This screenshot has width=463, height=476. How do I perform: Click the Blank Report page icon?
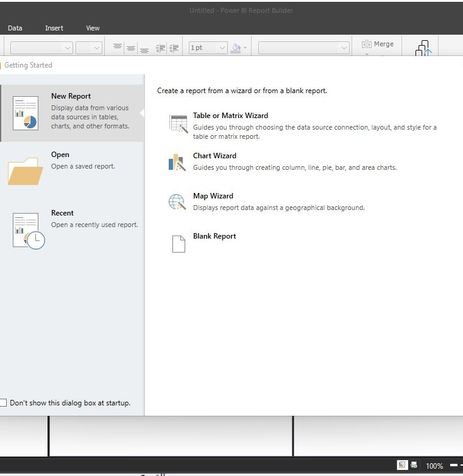point(178,243)
